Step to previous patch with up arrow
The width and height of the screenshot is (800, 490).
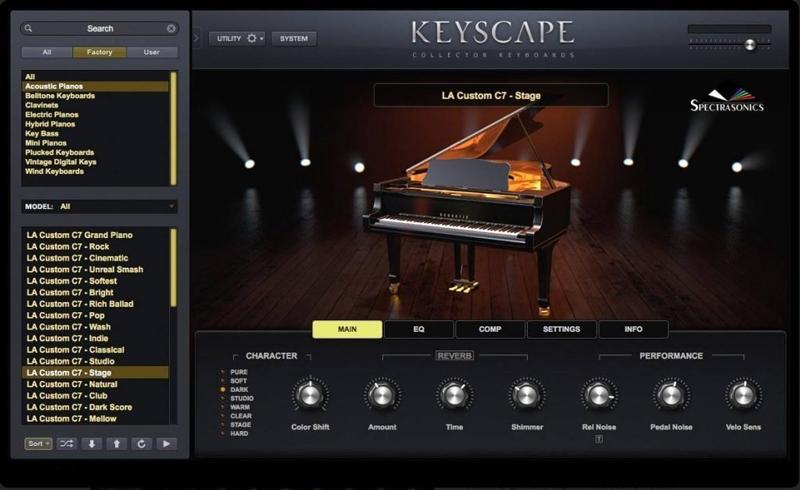(x=117, y=444)
